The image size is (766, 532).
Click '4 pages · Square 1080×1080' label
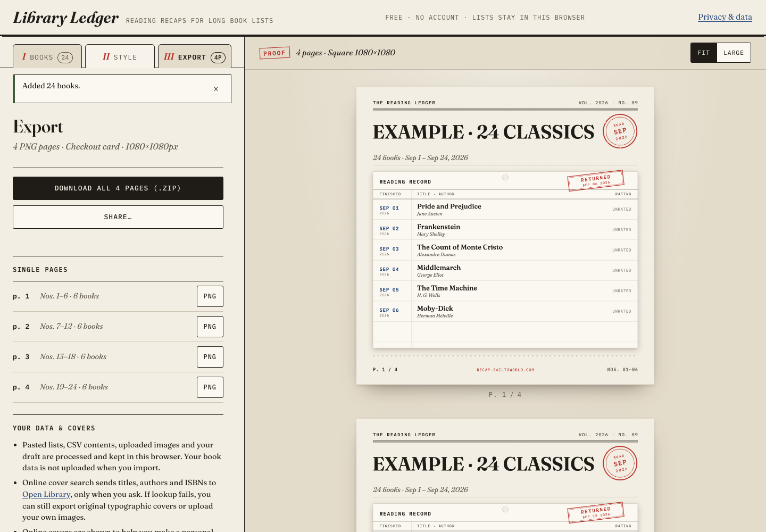(x=346, y=53)
